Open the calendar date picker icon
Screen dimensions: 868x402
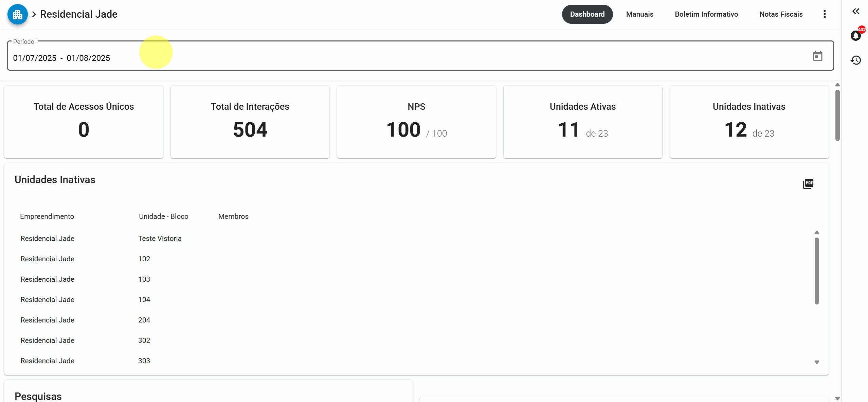click(x=817, y=56)
